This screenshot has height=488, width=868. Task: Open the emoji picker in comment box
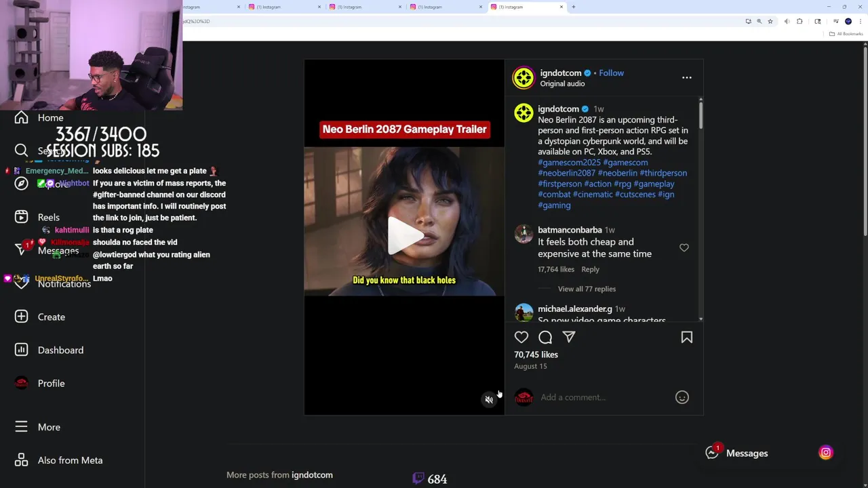coord(682,397)
